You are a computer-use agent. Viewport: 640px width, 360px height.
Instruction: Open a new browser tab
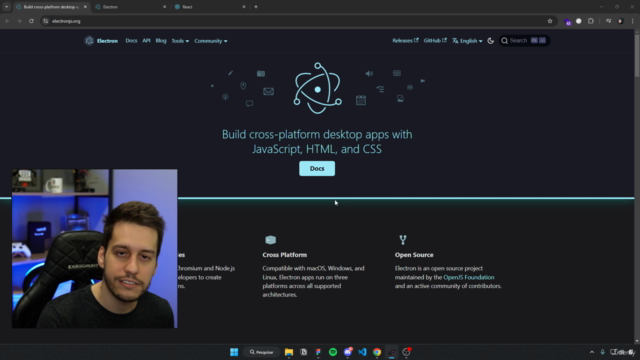tap(256, 7)
